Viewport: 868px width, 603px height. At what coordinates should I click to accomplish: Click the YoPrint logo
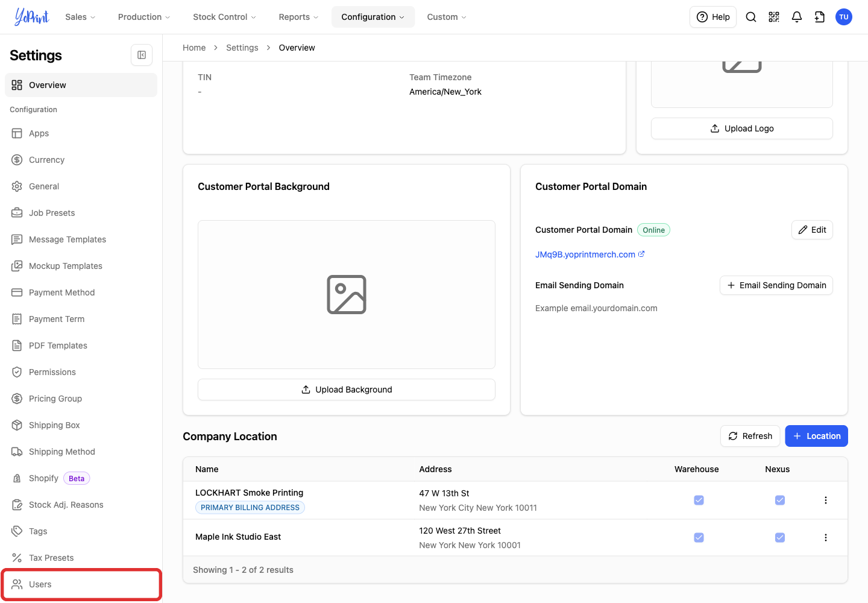[32, 17]
